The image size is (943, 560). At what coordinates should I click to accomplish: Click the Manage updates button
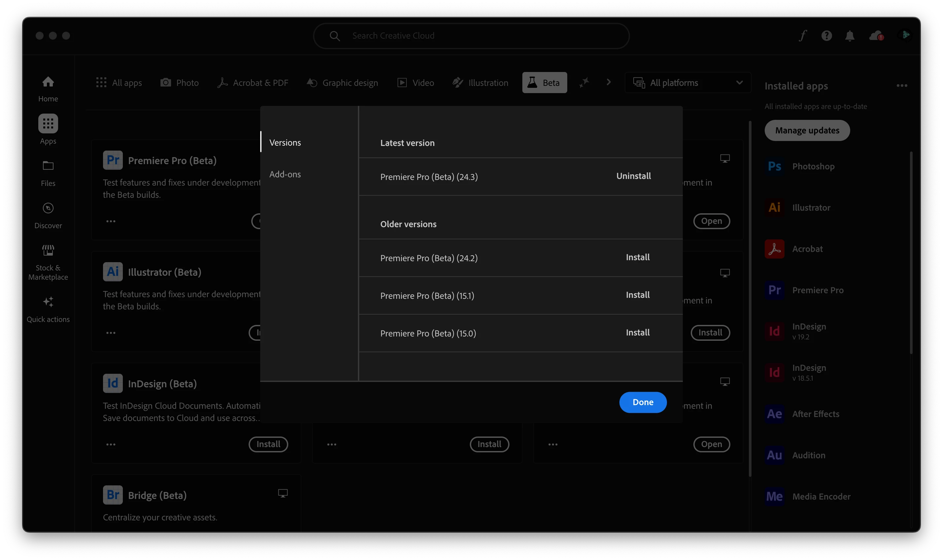coord(807,130)
